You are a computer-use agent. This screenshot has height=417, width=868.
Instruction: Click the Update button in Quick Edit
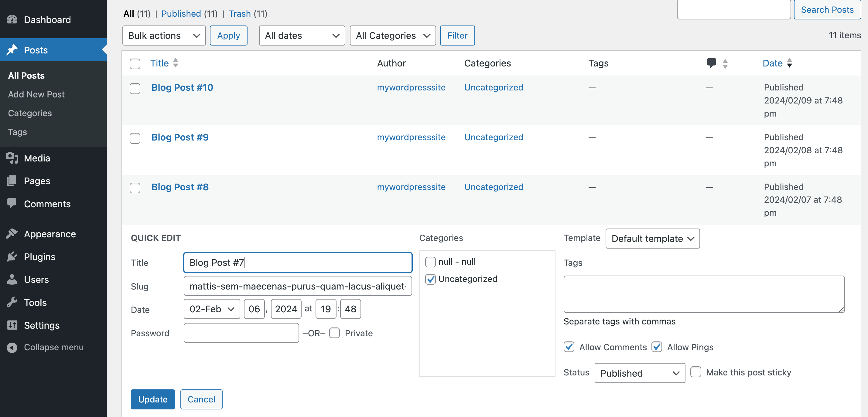153,399
